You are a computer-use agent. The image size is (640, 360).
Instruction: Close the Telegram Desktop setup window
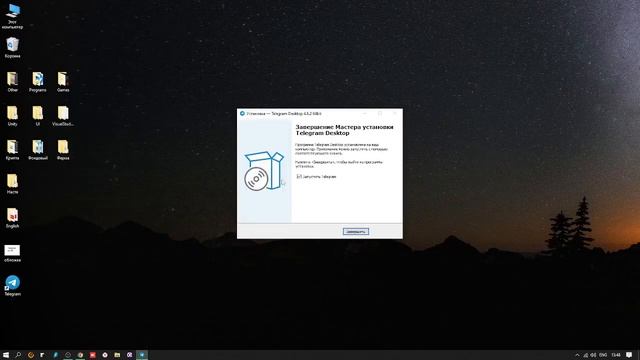394,113
